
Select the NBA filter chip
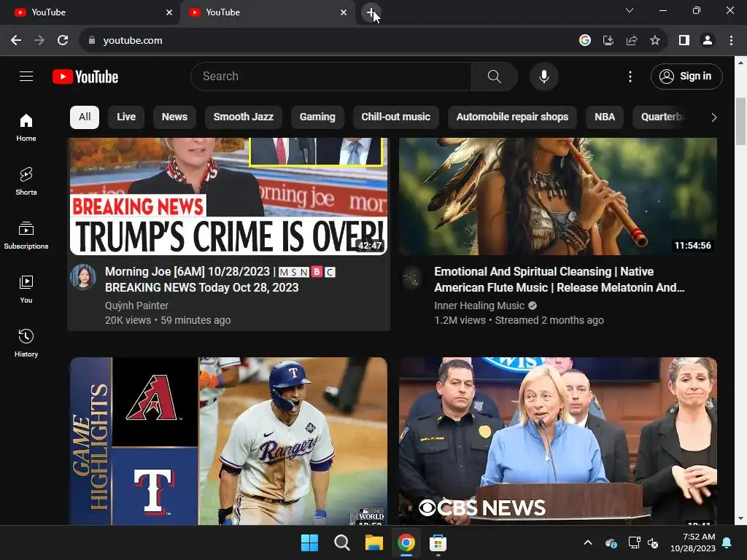[x=605, y=117]
